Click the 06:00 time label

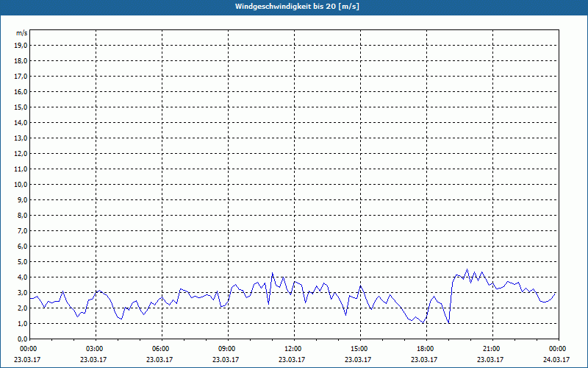click(162, 349)
